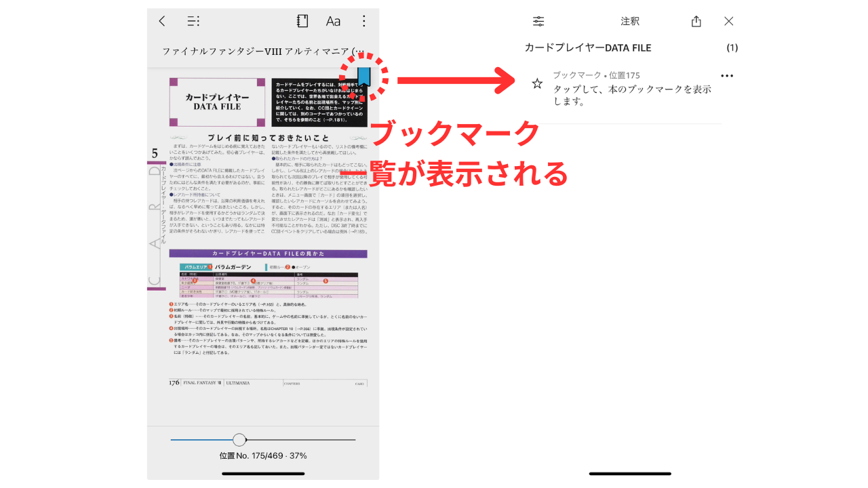Viewport: 868px width, 488px height.
Task: Click the reading position slider handle
Action: click(x=239, y=440)
